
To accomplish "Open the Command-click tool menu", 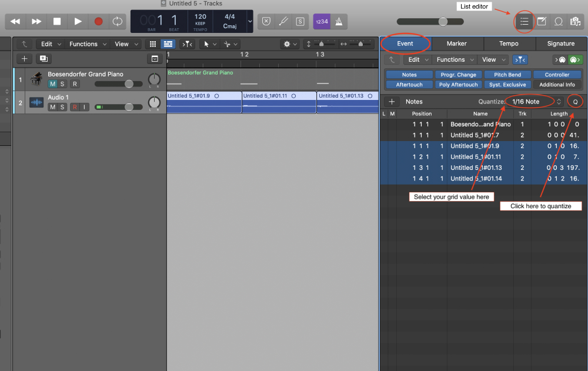I will click(230, 44).
